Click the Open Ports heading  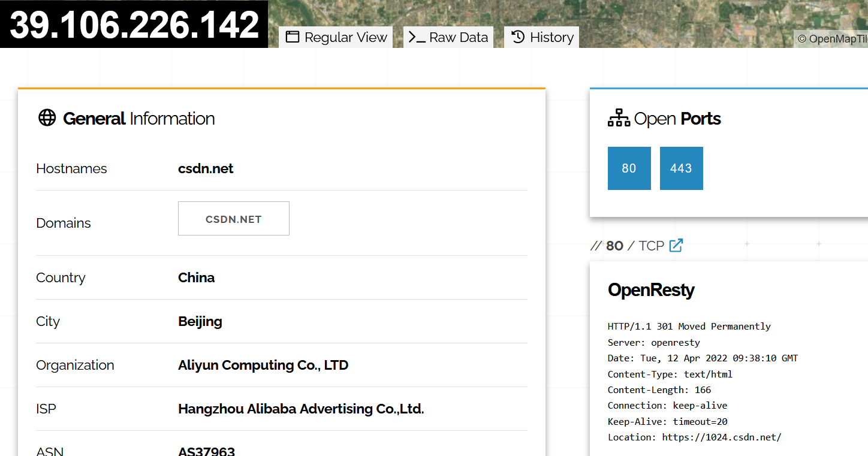click(677, 119)
